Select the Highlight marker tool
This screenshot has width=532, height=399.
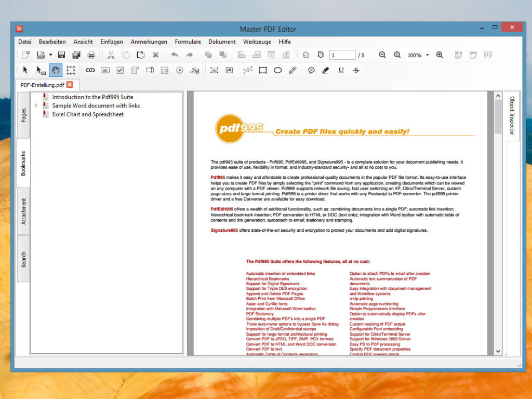pyautogui.click(x=326, y=70)
